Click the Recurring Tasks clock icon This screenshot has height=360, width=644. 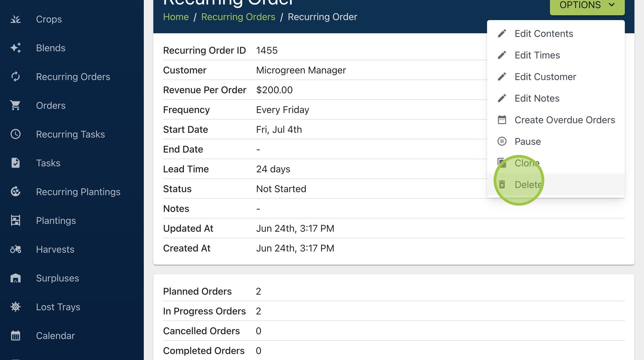pyautogui.click(x=16, y=134)
